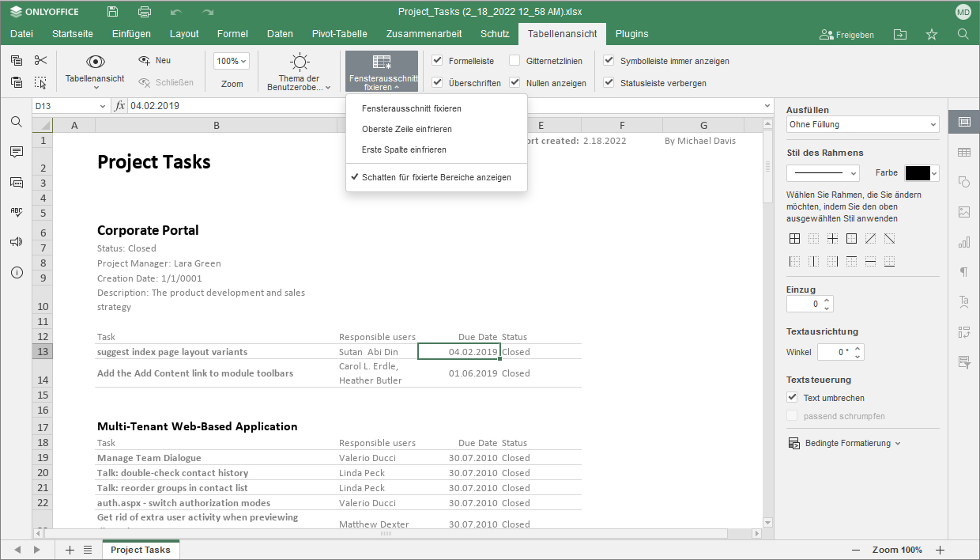Expand the Tabellenansicht dropdown button

95,71
